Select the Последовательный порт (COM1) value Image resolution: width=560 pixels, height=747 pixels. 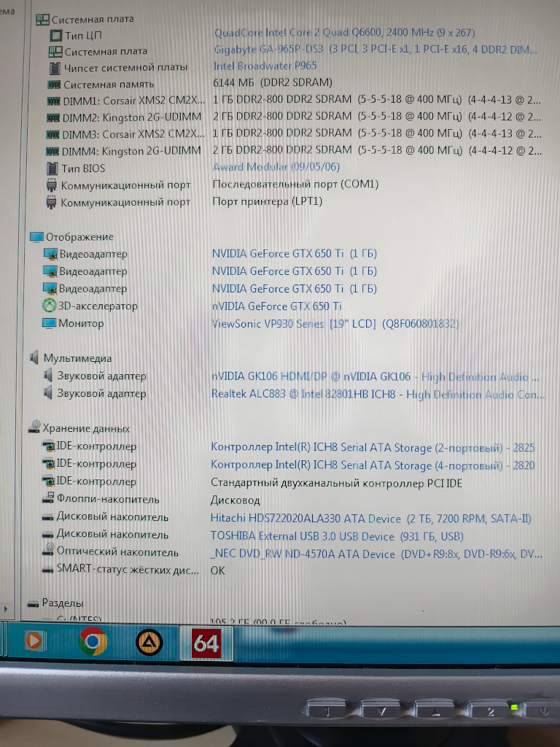click(x=296, y=184)
